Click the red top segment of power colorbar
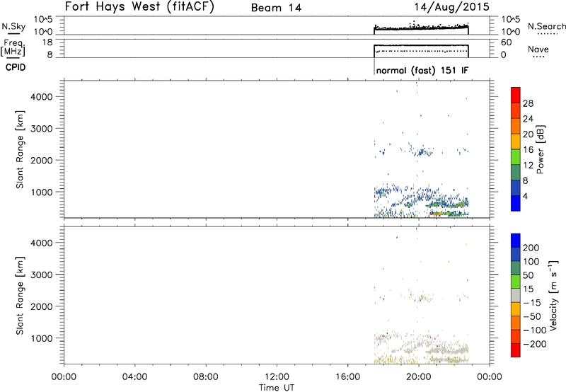This screenshot has width=566, height=392. 516,95
